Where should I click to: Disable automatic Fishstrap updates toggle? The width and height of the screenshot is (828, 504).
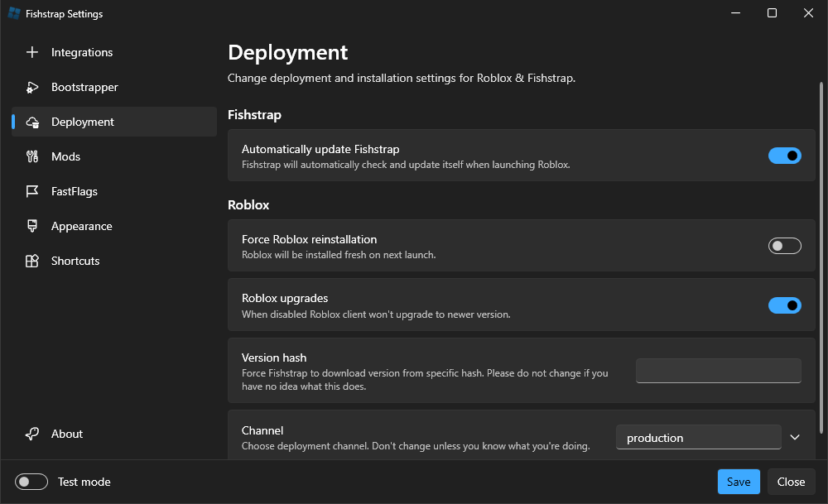pos(784,156)
